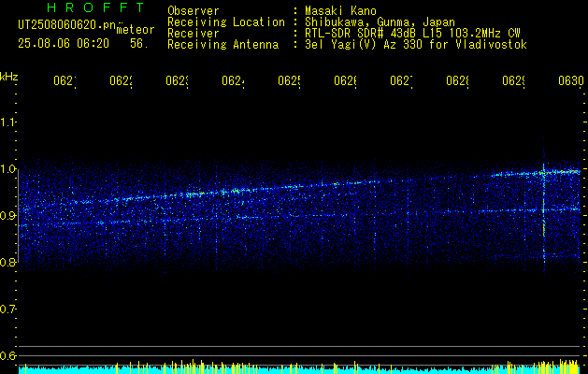Select the date stamp 25.08.06 06:20

64,44
